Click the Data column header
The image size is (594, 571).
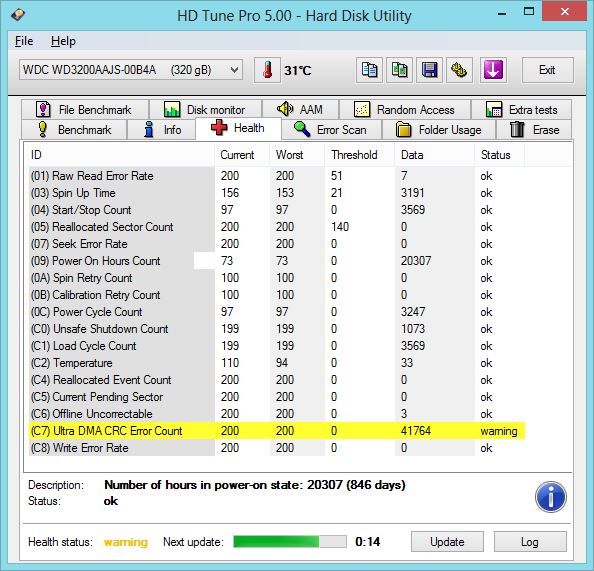tap(435, 155)
